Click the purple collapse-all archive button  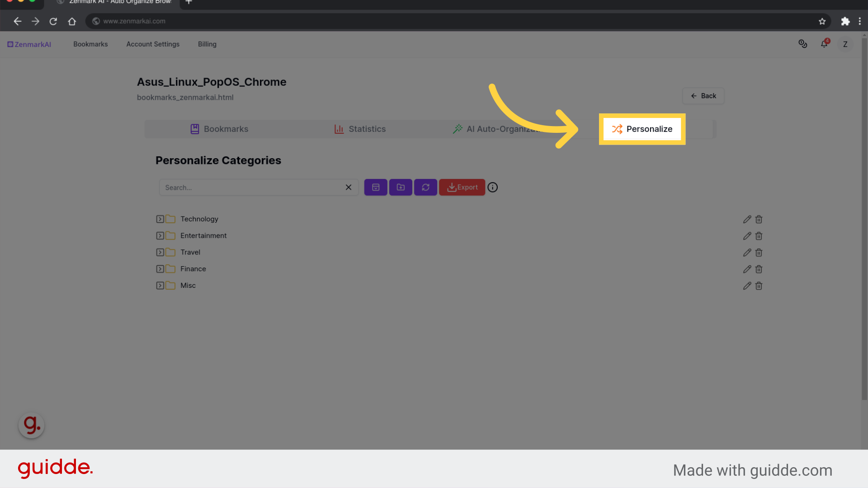point(376,187)
